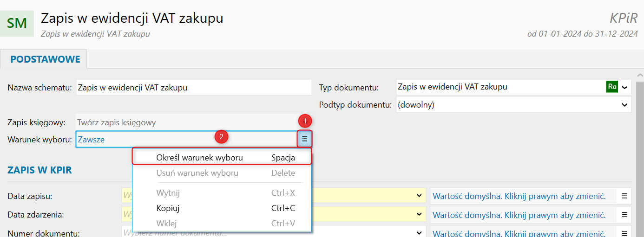
Task: Expand the Data zapisu dropdown
Action: (x=419, y=196)
